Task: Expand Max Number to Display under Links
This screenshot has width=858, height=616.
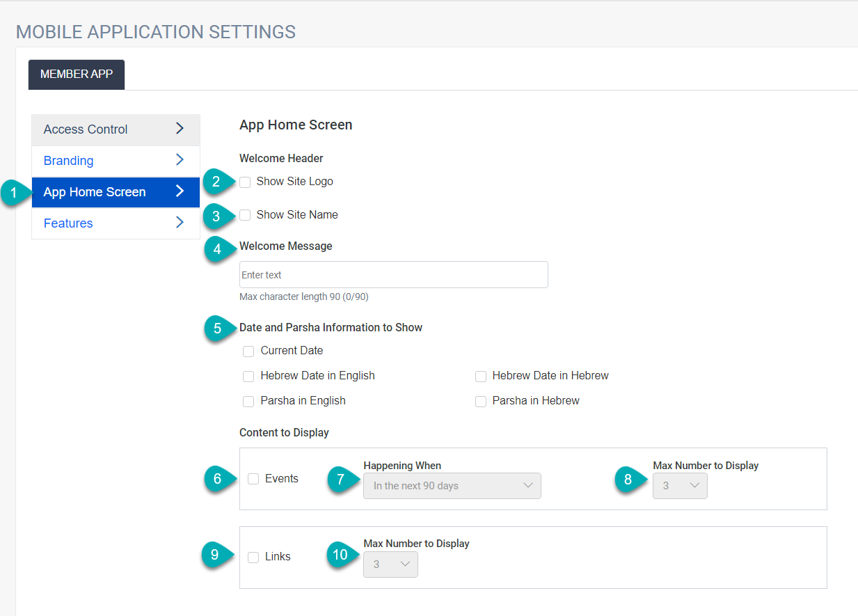Action: 390,564
